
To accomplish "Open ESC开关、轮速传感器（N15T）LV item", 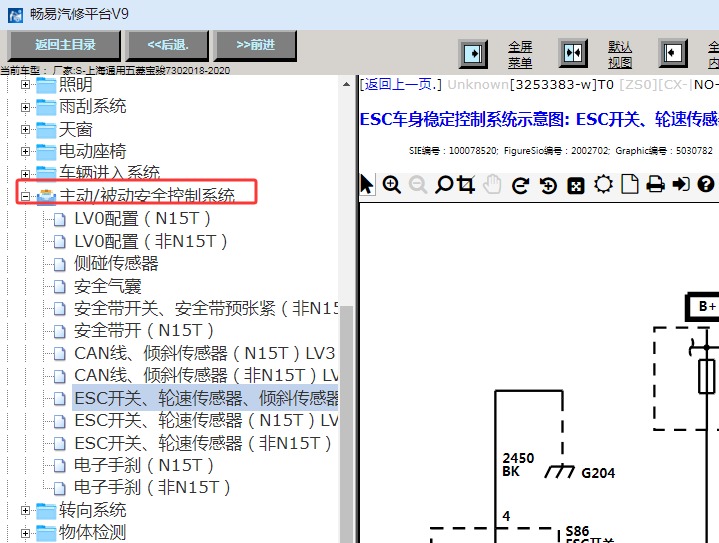I will pyautogui.click(x=206, y=421).
